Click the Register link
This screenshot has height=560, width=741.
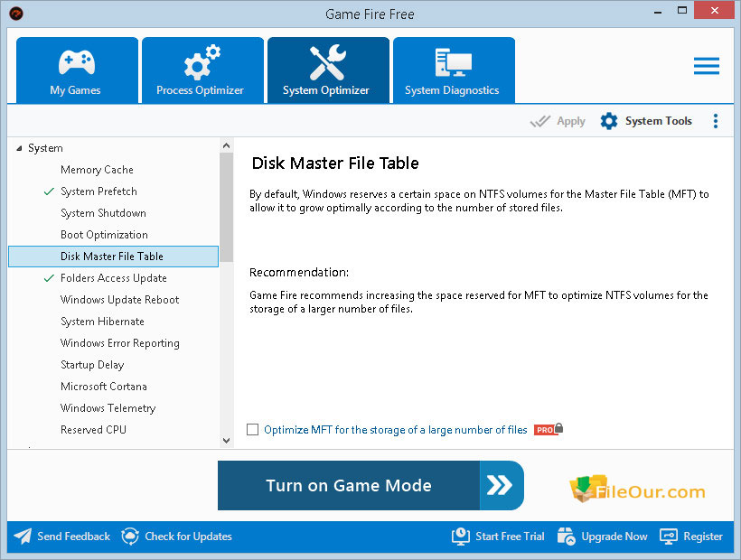point(691,537)
